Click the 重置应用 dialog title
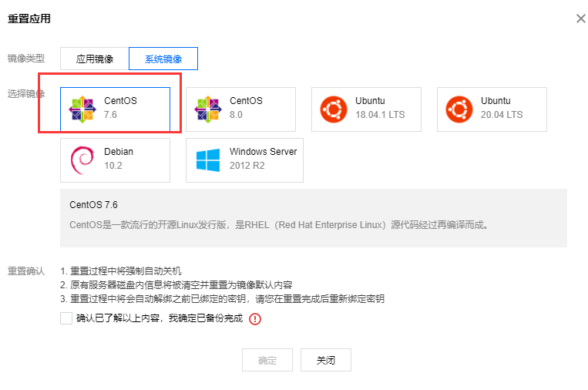The width and height of the screenshot is (588, 390). pos(29,18)
